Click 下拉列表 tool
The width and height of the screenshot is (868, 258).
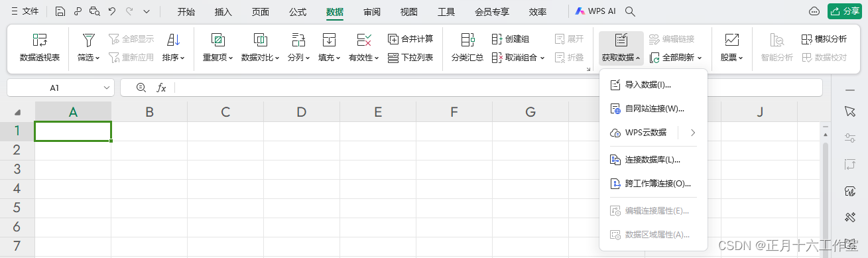(x=410, y=58)
